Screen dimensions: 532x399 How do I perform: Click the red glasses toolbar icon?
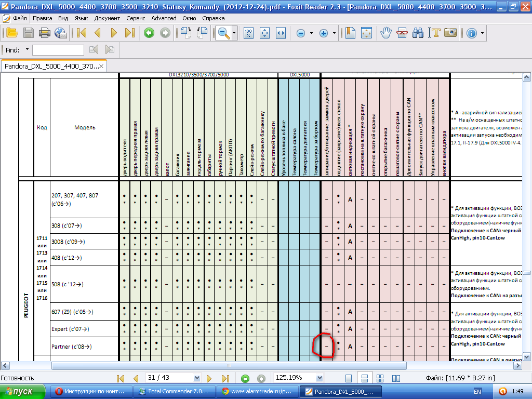[x=402, y=33]
